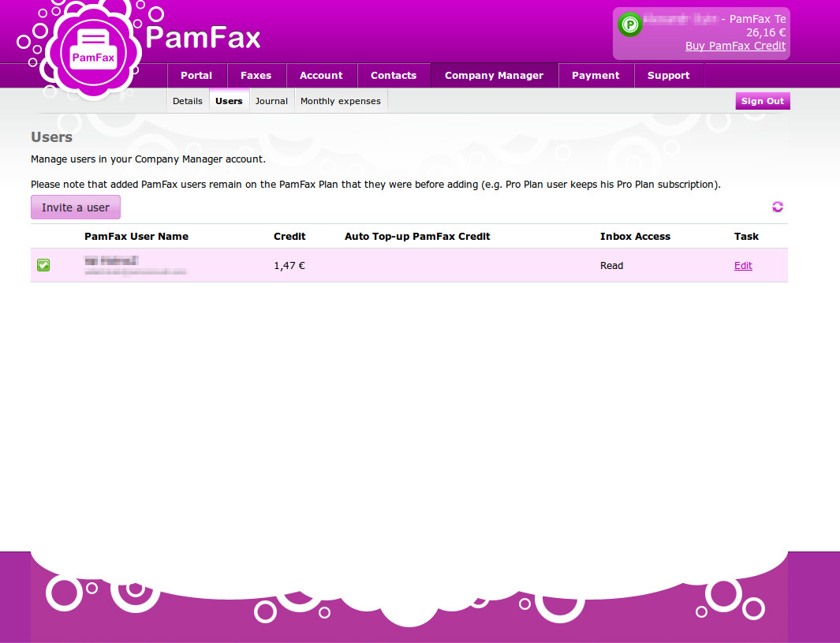Click the green status checkmark on the user row
This screenshot has width=840, height=643.
[43, 265]
